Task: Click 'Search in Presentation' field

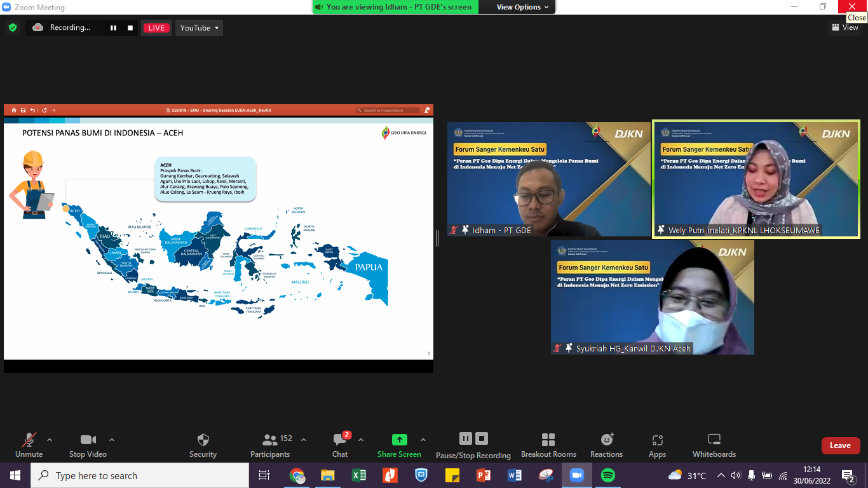Action: click(x=388, y=111)
